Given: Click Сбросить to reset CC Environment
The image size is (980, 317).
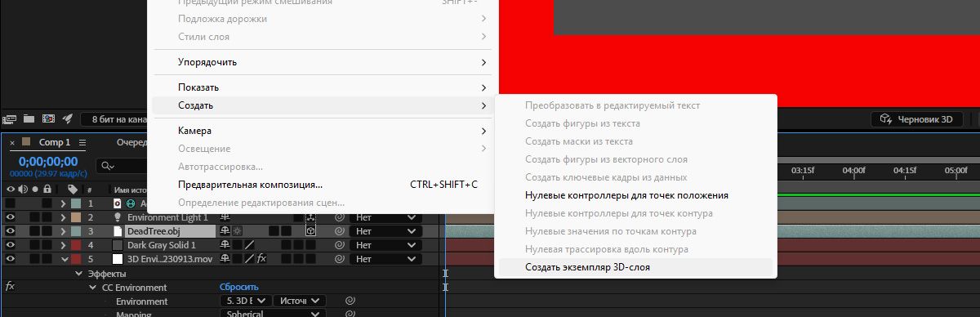Looking at the screenshot, I should [239, 288].
